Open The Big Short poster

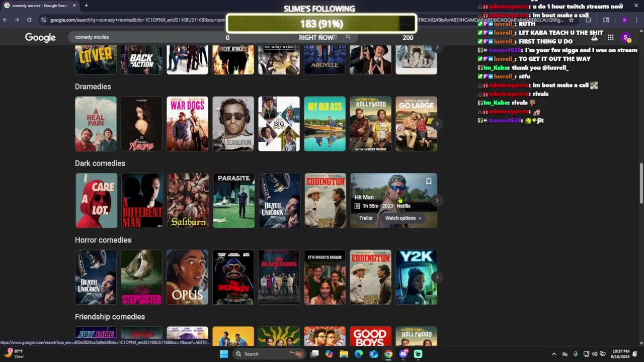tap(279, 124)
